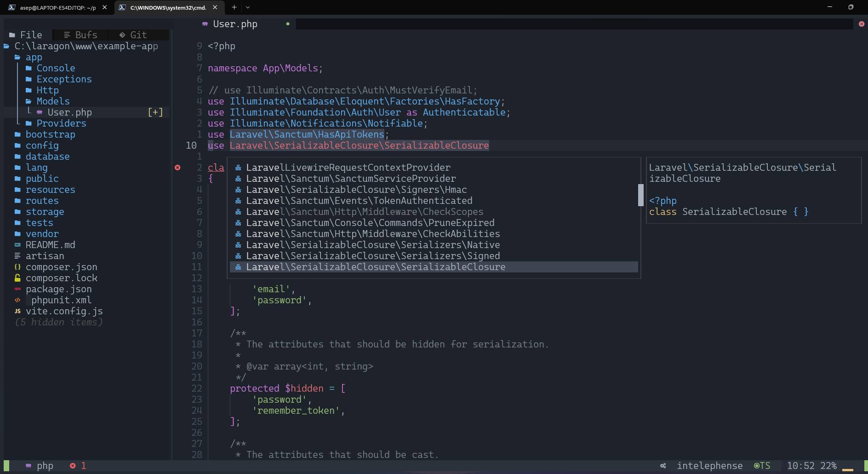Screen dimensions: 868x474
Task: Open the terminal profiles dropdown arrow
Action: tap(248, 7)
